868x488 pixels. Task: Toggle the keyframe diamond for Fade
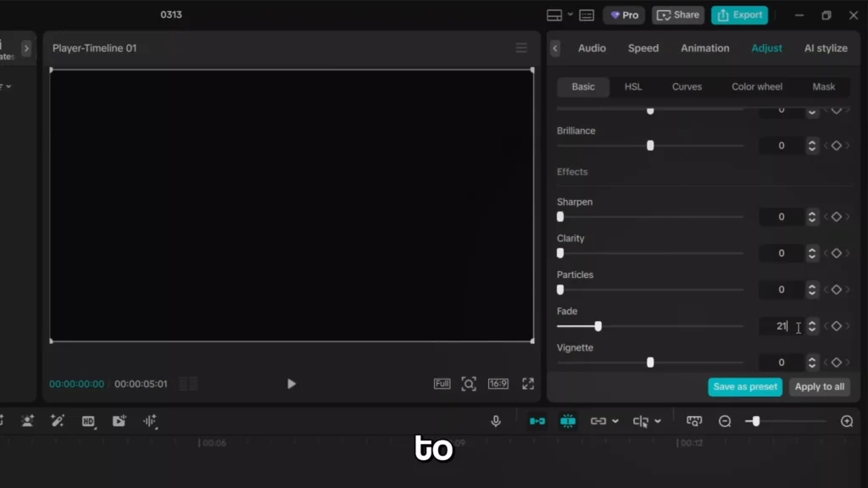837,326
